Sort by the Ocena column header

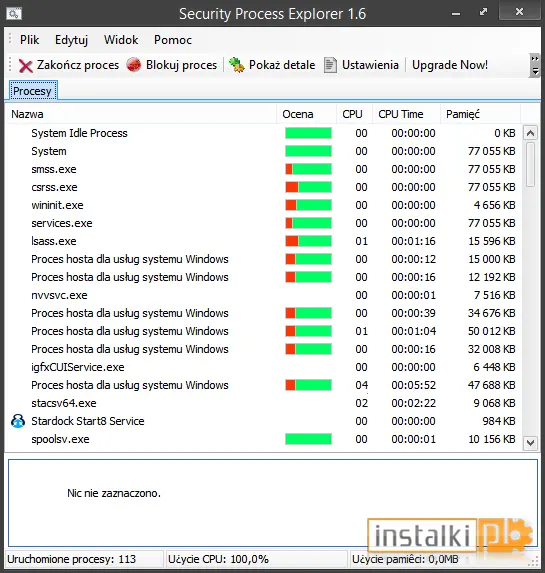(x=306, y=114)
